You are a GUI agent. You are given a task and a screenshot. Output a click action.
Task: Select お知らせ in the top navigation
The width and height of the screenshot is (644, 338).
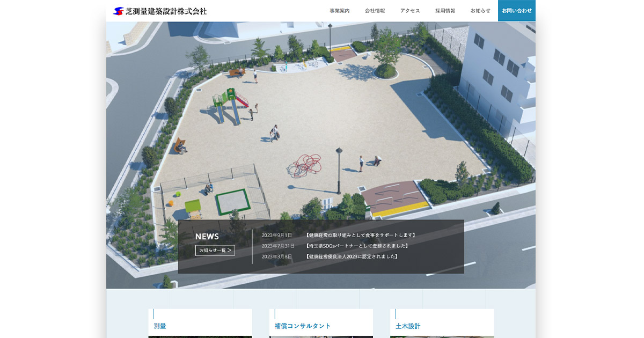click(x=480, y=11)
